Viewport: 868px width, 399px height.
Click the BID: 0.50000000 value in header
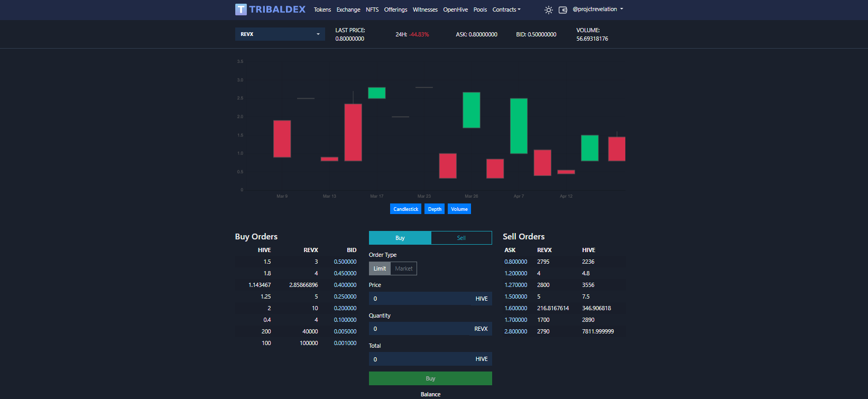click(536, 34)
